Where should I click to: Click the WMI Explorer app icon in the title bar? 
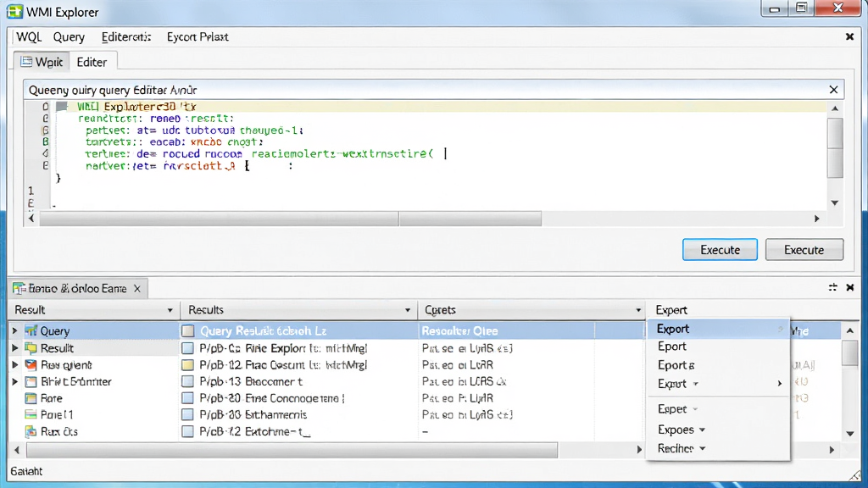tap(14, 11)
